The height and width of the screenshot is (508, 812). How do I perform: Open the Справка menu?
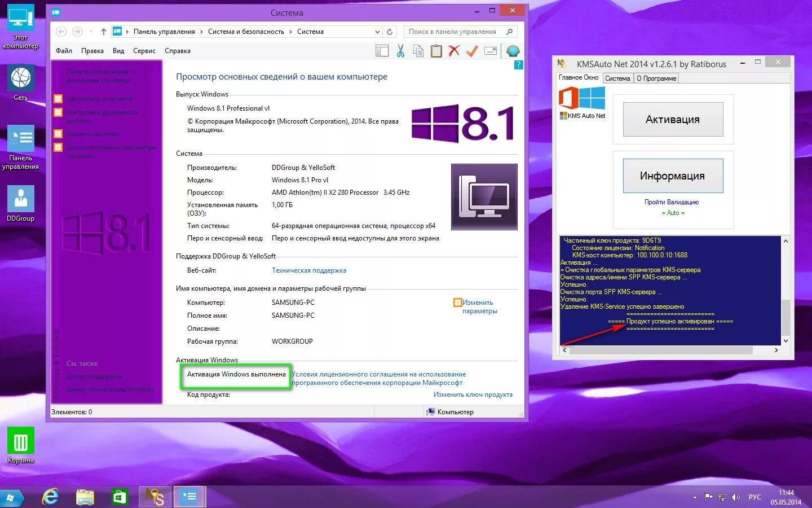tap(177, 51)
